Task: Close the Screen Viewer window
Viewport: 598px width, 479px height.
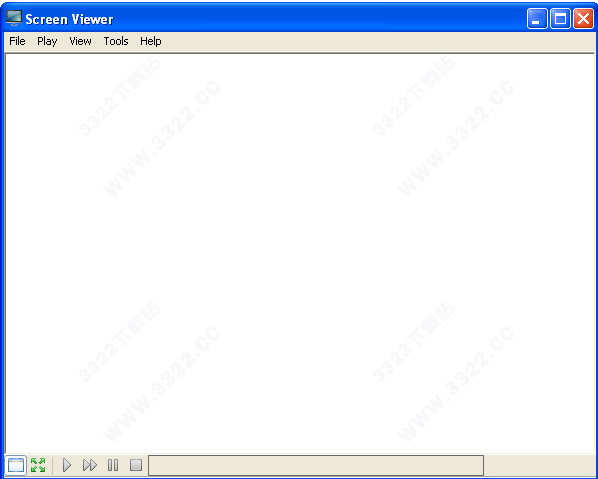Action: (x=583, y=19)
